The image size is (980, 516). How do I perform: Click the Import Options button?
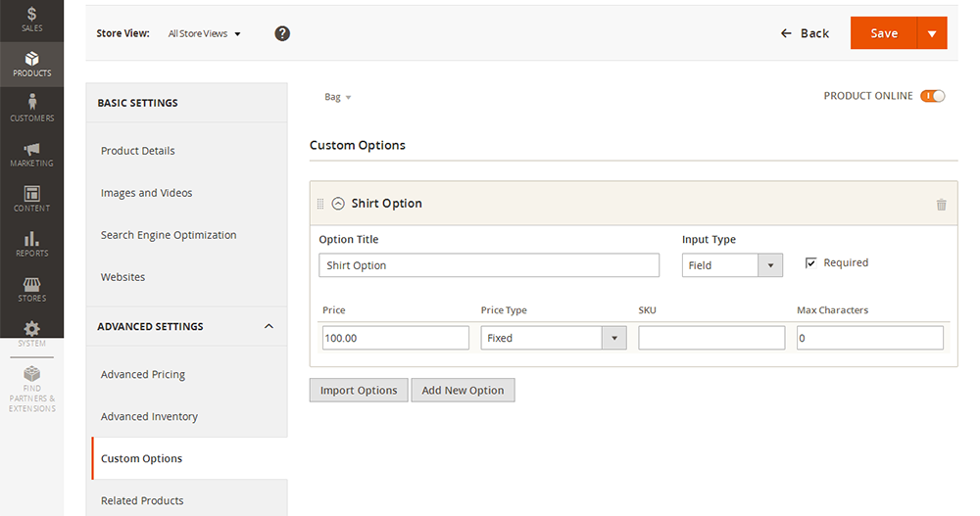[359, 390]
